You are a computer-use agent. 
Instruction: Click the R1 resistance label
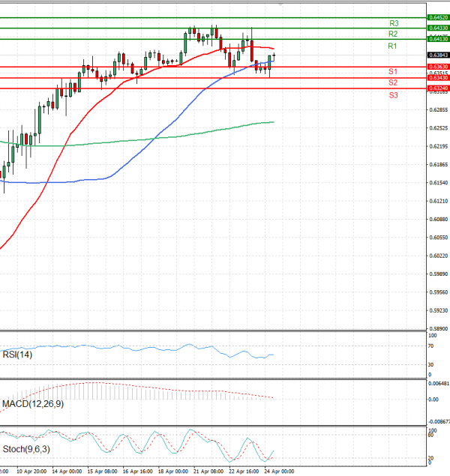(392, 46)
